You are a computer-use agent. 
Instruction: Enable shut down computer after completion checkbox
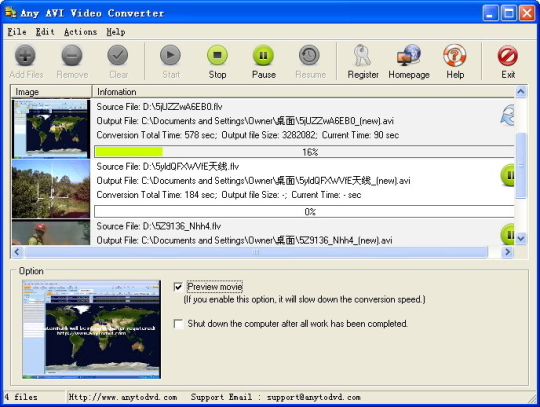click(x=178, y=324)
